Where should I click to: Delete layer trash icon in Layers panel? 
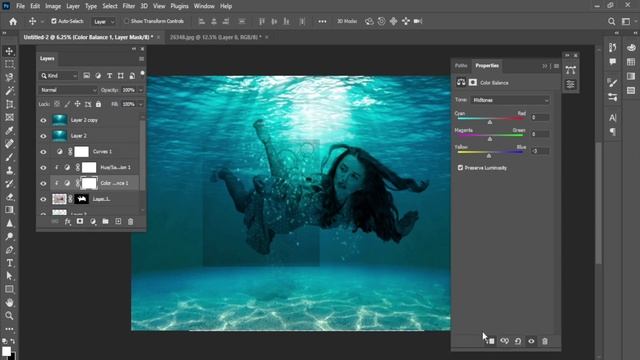tap(131, 221)
